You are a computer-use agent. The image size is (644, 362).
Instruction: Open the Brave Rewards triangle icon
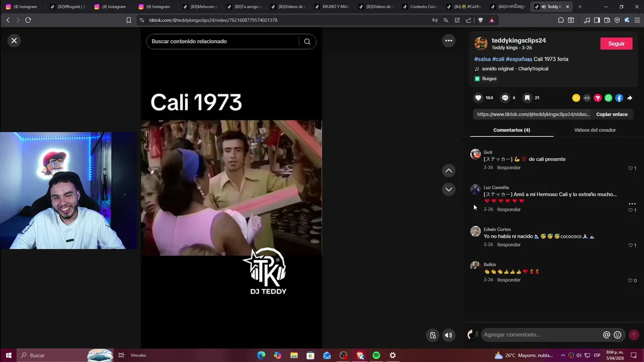pos(492,20)
